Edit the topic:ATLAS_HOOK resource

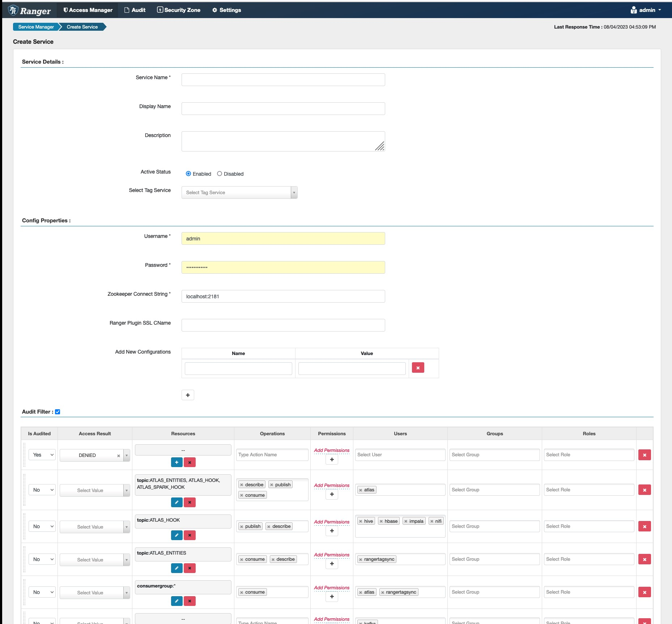coord(176,535)
